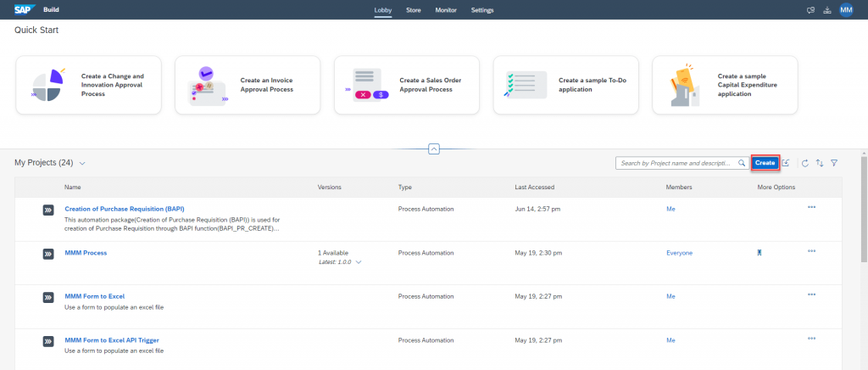Click Process Automation type in MMM Process row
Viewport: 868px width, 370px height.
point(426,253)
